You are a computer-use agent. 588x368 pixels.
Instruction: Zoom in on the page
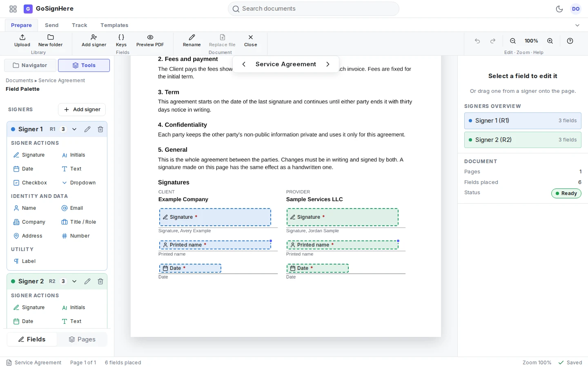[x=550, y=41]
